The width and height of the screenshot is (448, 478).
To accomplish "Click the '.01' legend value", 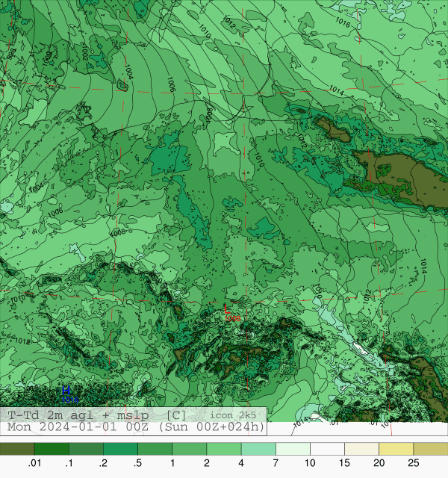I will [34, 463].
